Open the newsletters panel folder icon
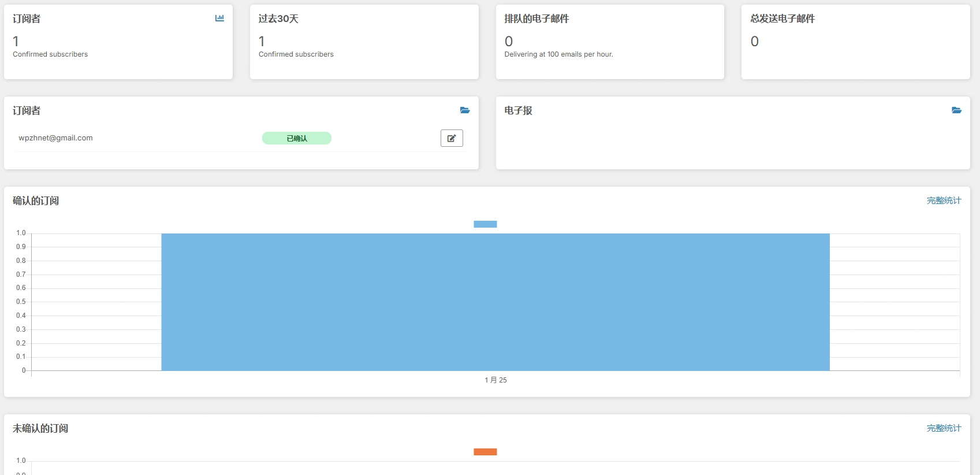The width and height of the screenshot is (980, 475). click(x=956, y=110)
